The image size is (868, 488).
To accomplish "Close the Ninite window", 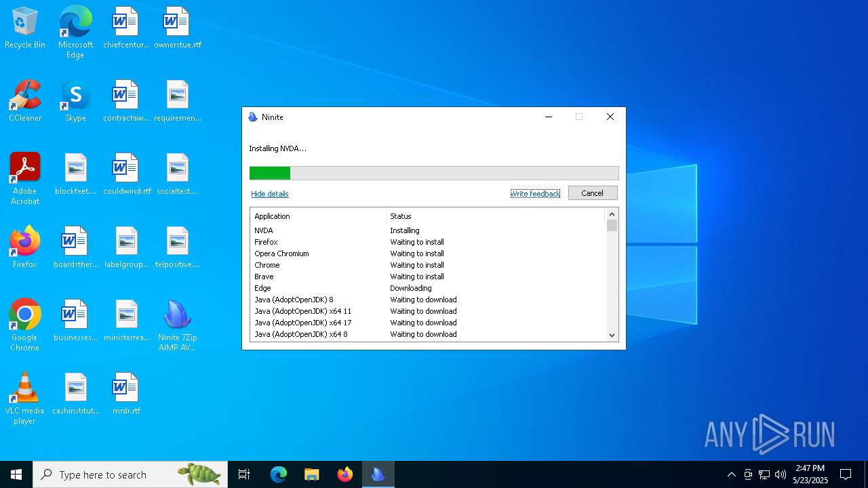I will (x=610, y=117).
